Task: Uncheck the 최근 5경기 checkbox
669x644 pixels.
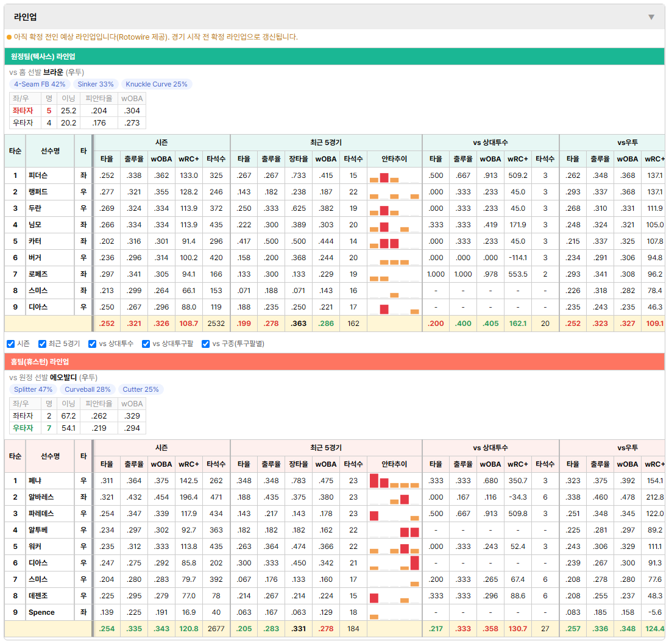Action: coord(42,344)
